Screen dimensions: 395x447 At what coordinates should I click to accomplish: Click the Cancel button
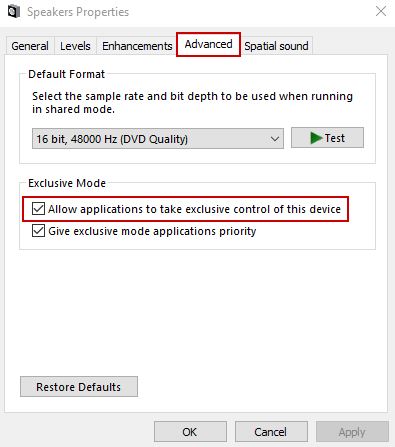[x=271, y=432]
